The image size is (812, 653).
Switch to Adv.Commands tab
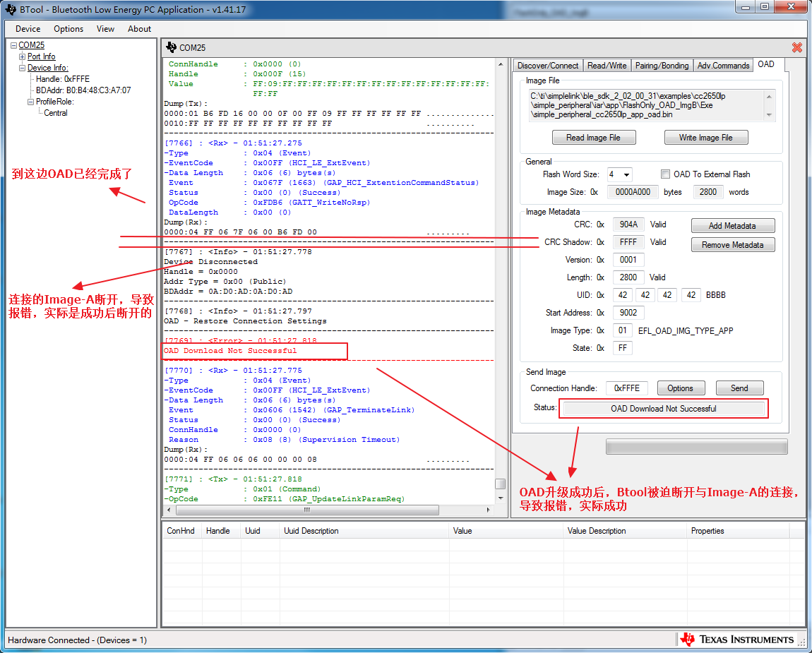point(723,65)
